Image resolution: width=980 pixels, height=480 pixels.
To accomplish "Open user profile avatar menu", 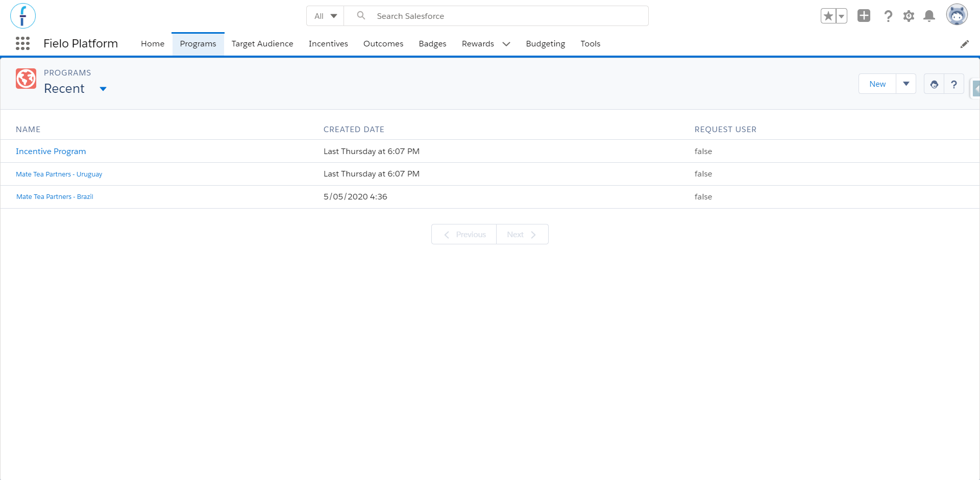I will 957,15.
